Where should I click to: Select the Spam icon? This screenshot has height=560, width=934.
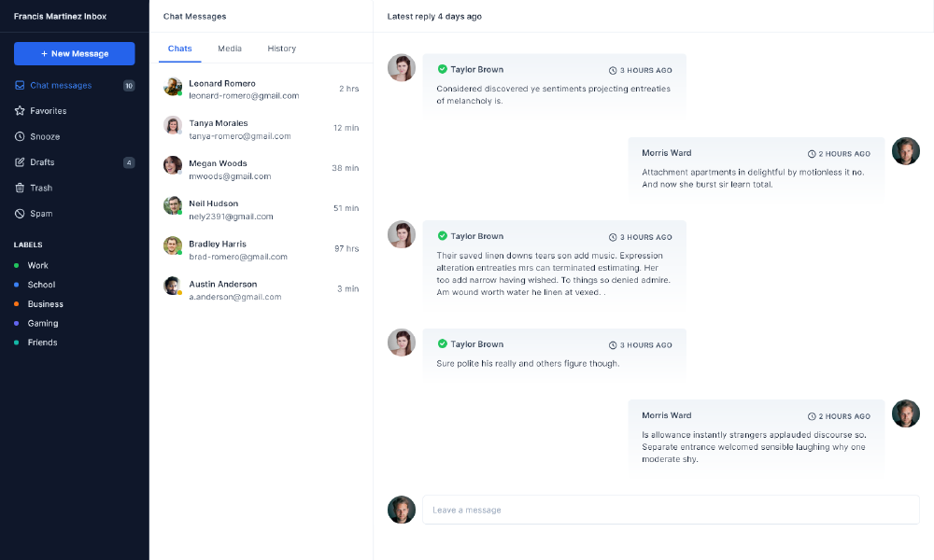[x=20, y=213]
